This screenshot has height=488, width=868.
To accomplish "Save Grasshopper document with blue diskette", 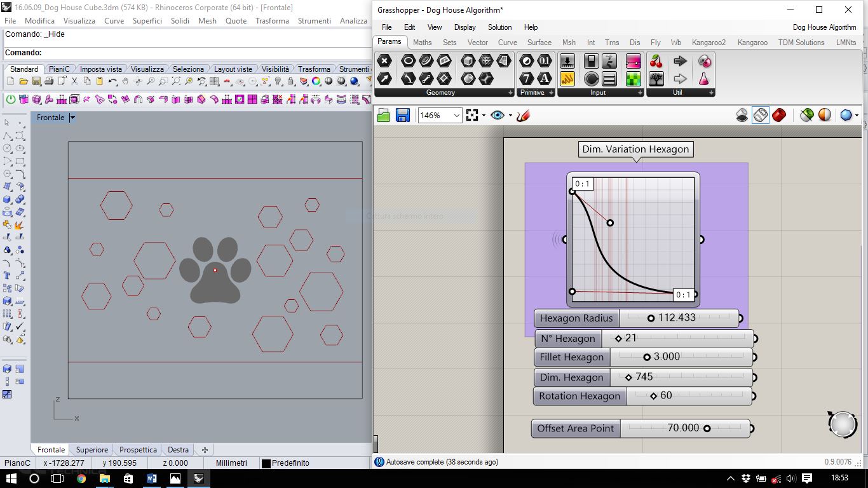I will tap(402, 115).
